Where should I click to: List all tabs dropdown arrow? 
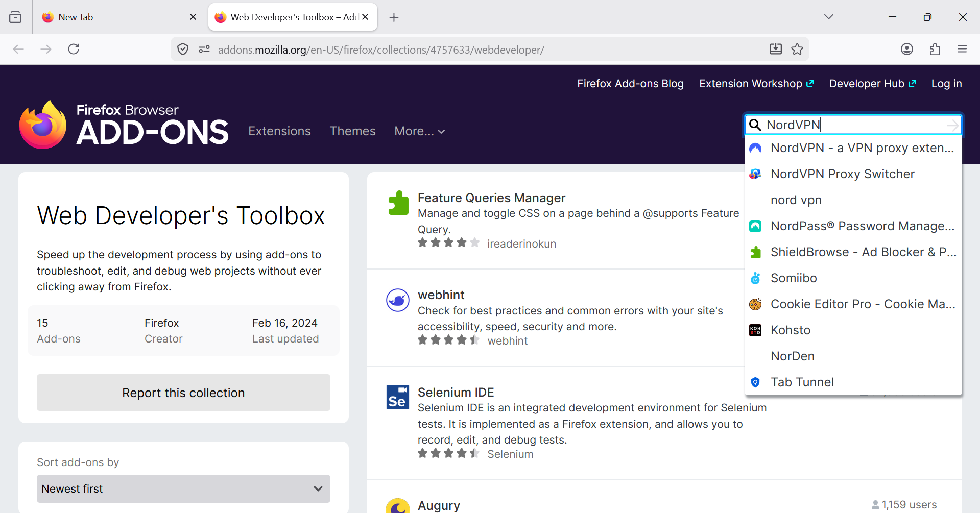(x=829, y=17)
